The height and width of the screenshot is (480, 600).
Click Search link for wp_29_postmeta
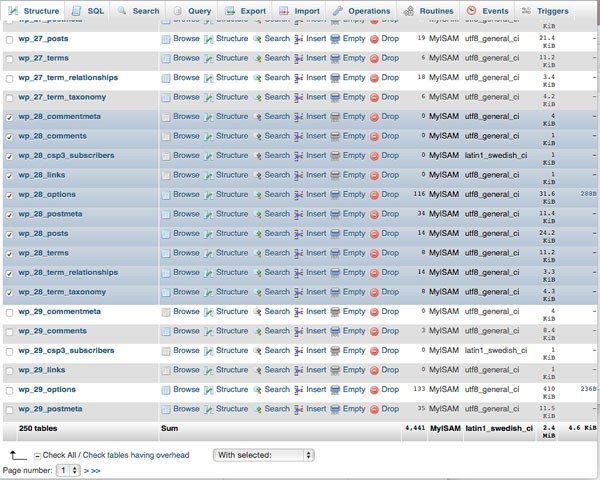click(x=277, y=409)
